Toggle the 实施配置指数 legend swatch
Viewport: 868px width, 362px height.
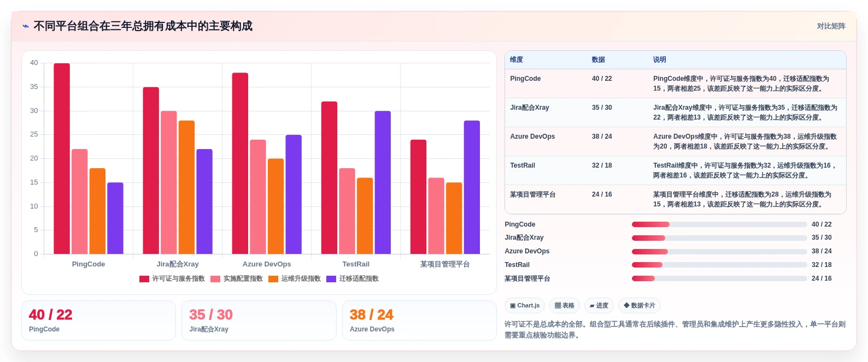[215, 279]
